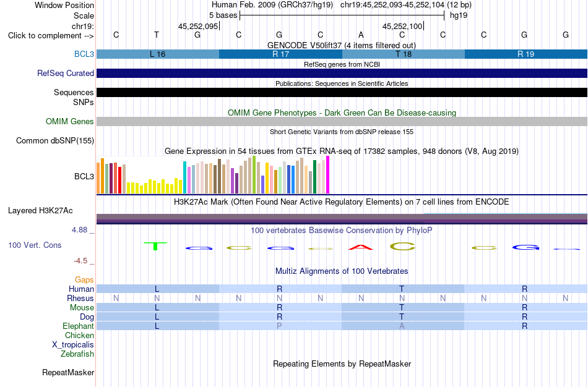
Task: Click the 45,252,095 ruler position
Action: point(198,26)
